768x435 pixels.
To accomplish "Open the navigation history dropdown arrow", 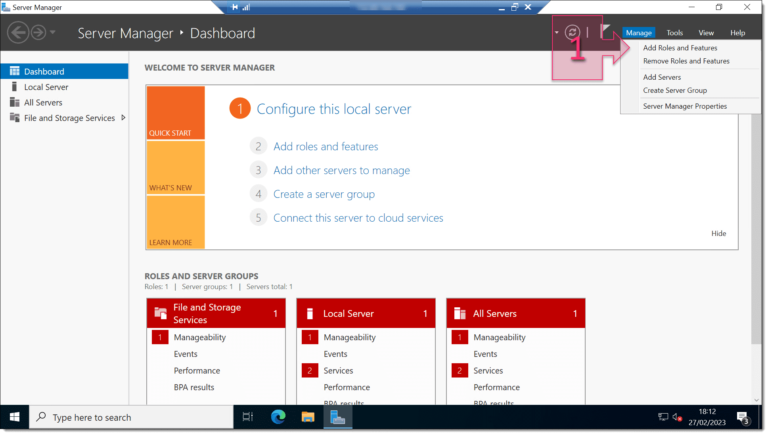I will point(52,33).
